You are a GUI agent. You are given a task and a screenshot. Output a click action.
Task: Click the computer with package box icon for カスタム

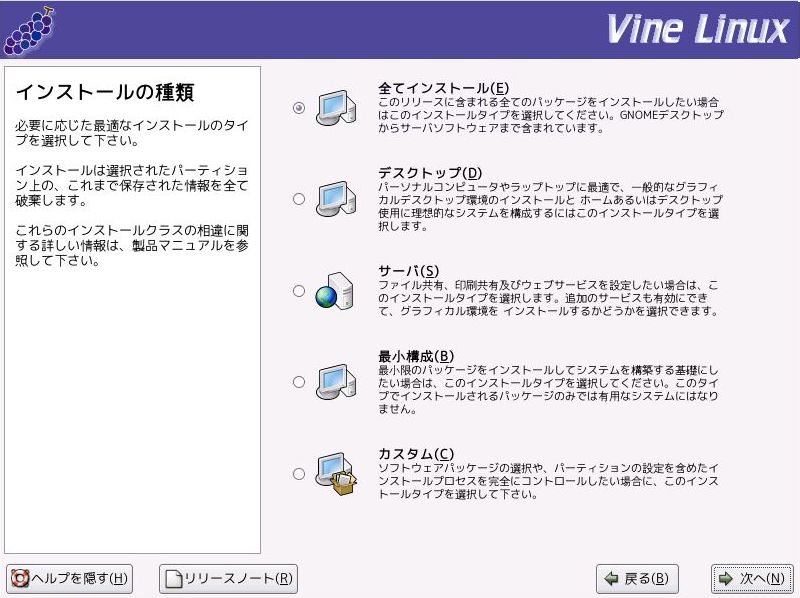tap(336, 474)
